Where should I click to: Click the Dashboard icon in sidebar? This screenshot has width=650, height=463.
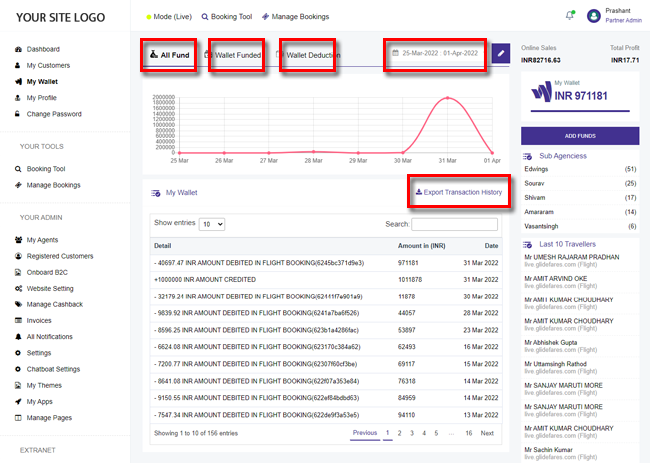18,49
